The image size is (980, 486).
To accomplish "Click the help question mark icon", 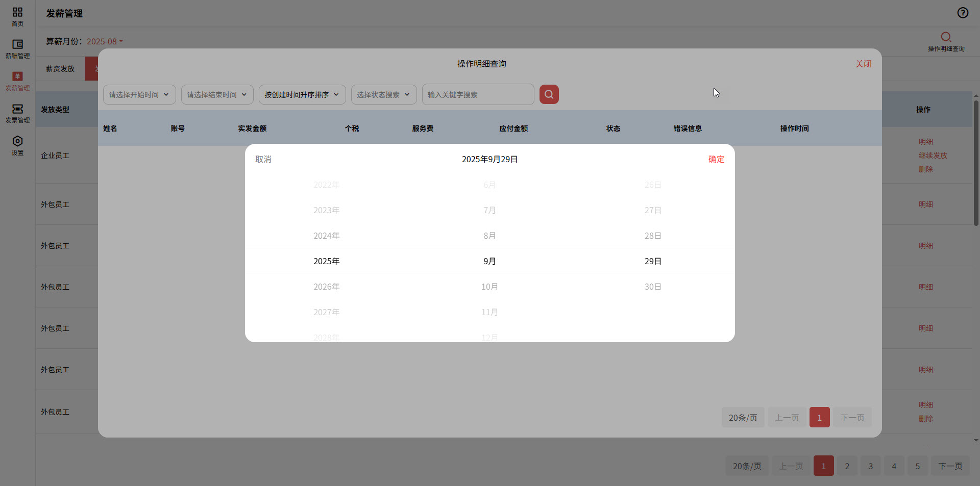I will pos(963,12).
